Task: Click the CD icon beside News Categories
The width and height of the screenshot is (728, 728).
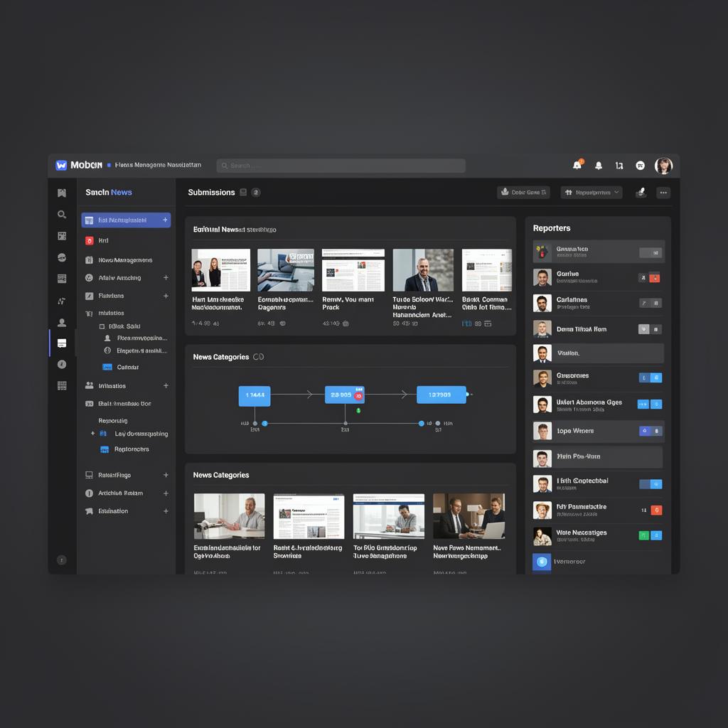Action: coord(259,357)
